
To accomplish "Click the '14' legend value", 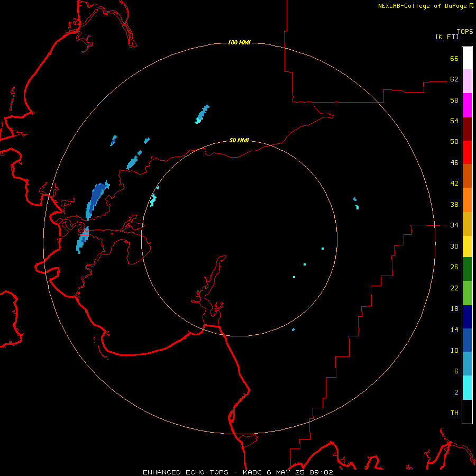I will [454, 329].
